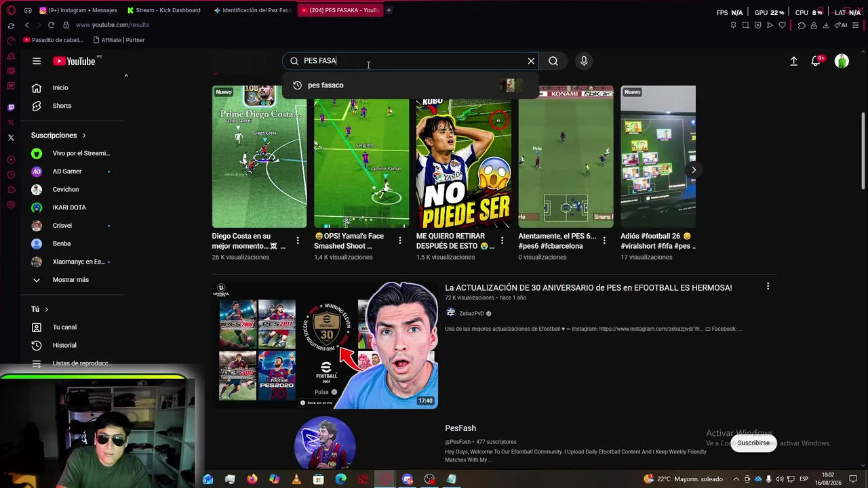Click inside the YouTube search field
The image size is (868, 488).
(x=410, y=61)
